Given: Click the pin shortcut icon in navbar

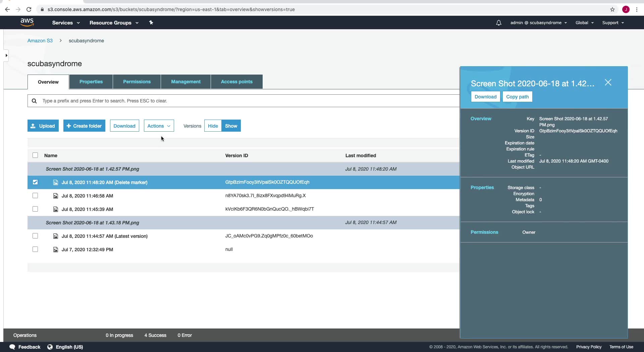Looking at the screenshot, I should pos(151,23).
